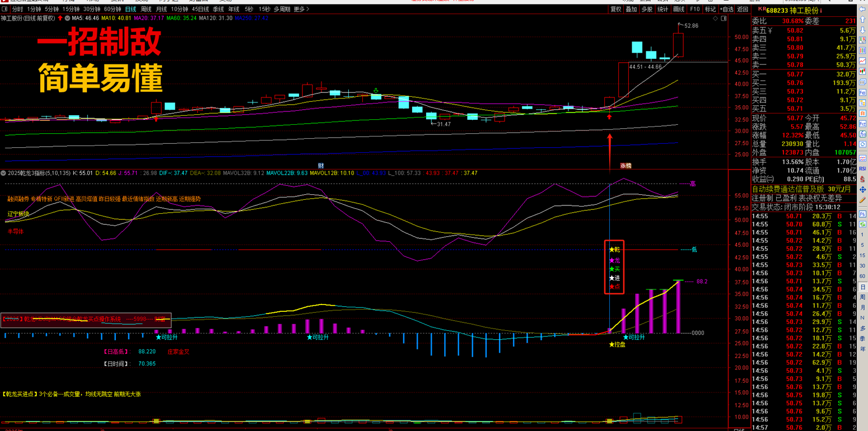
Task: Click the 融资融券 tag
Action: 18,199
